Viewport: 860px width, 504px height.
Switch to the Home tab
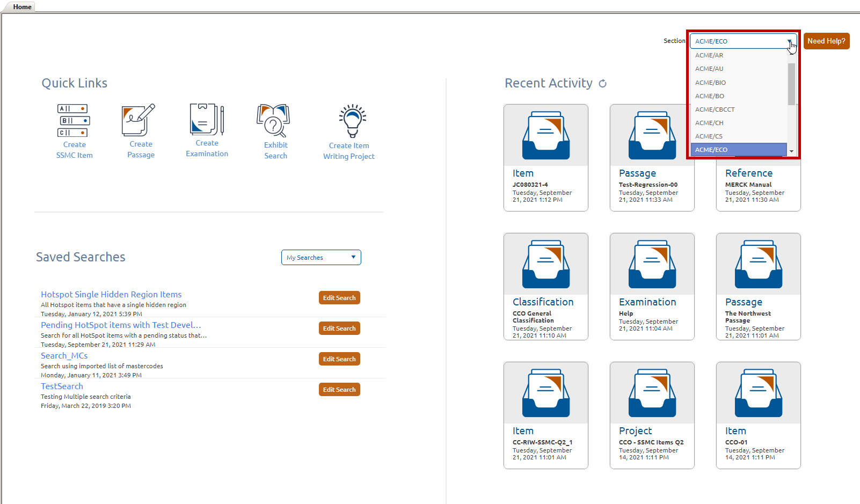pos(22,7)
